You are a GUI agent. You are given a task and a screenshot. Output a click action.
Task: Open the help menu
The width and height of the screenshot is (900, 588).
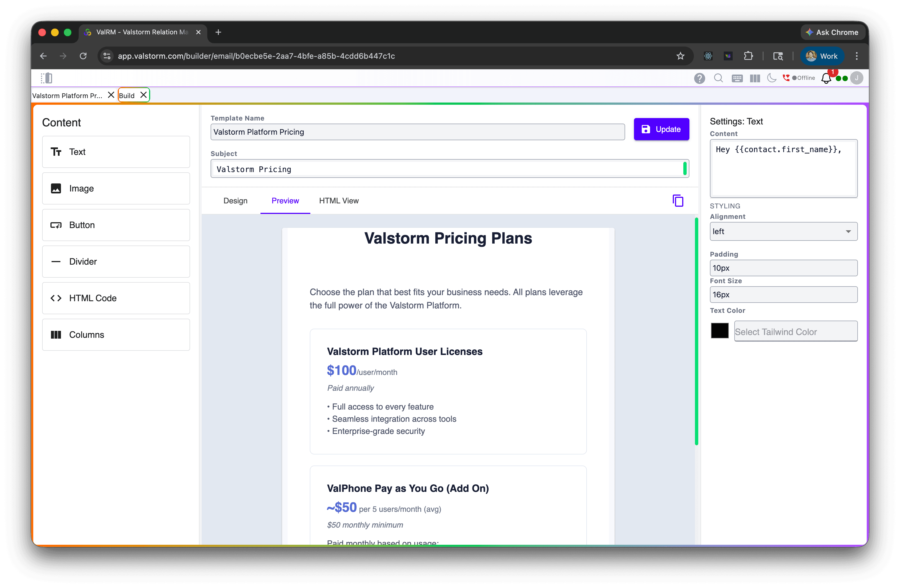click(700, 78)
